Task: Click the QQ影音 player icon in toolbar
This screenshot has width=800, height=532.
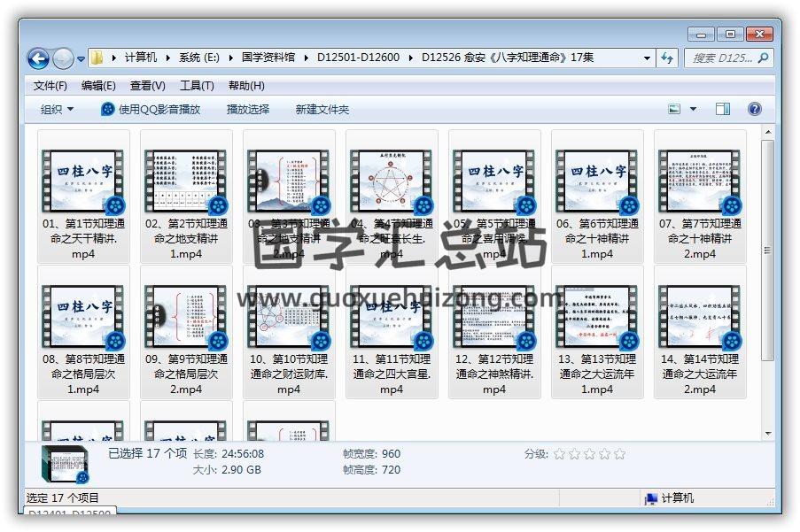Action: click(x=108, y=109)
